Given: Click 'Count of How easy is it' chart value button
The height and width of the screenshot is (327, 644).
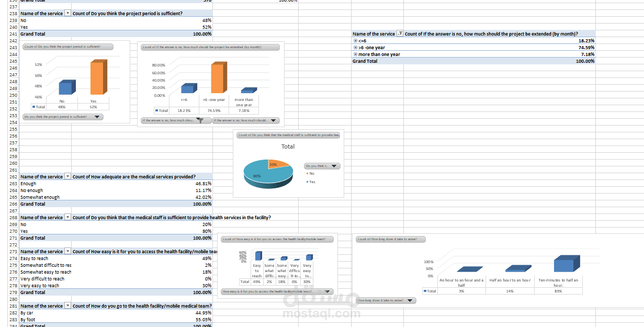Looking at the screenshot, I should [x=277, y=239].
